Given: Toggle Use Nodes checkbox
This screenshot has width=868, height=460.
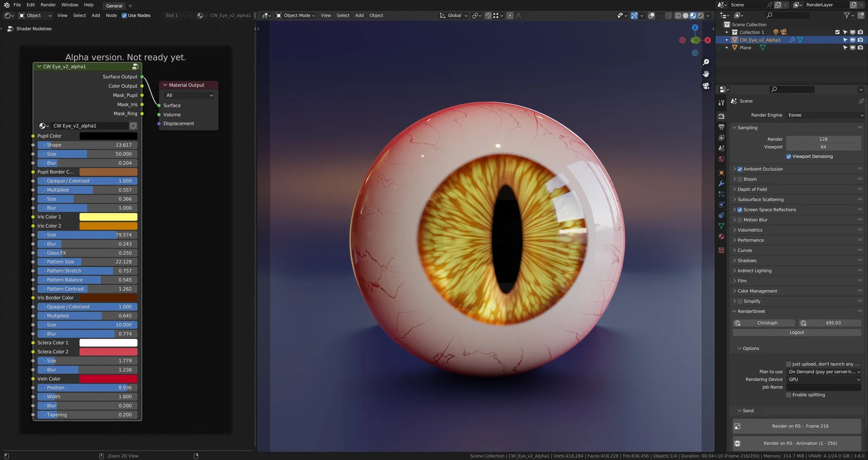Looking at the screenshot, I should point(124,16).
